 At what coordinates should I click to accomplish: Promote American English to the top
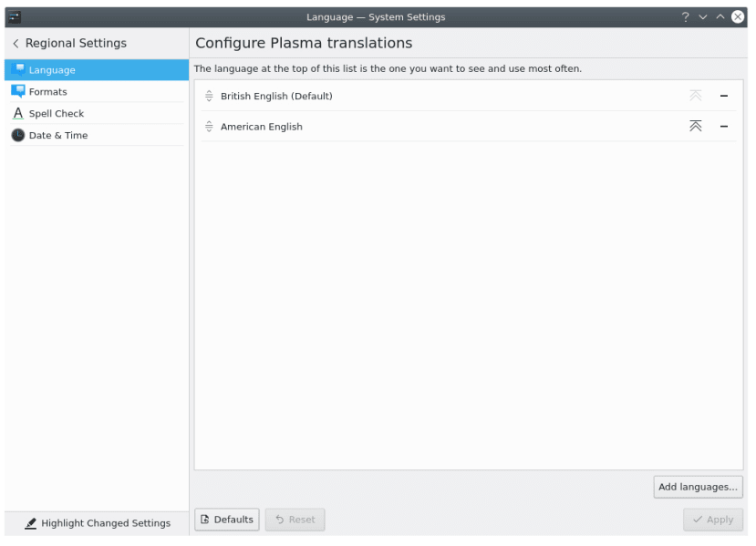[695, 127]
